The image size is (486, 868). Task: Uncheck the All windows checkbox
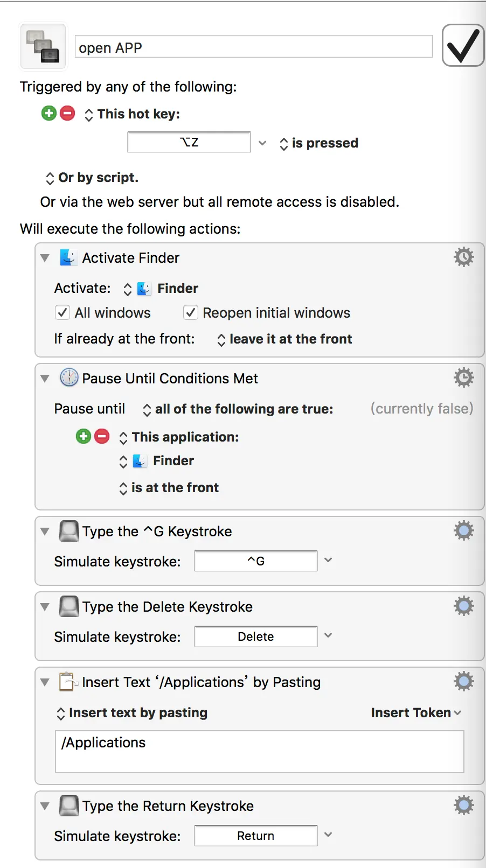(63, 313)
